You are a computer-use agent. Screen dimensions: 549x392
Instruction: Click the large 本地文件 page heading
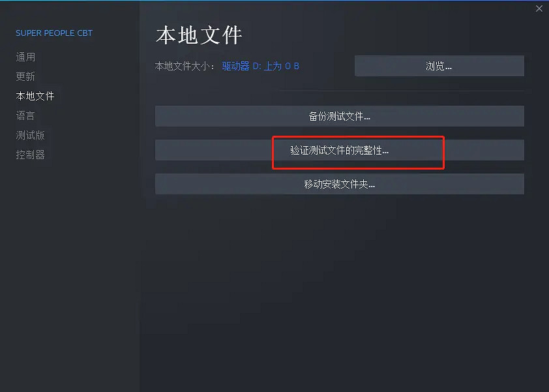tap(199, 35)
